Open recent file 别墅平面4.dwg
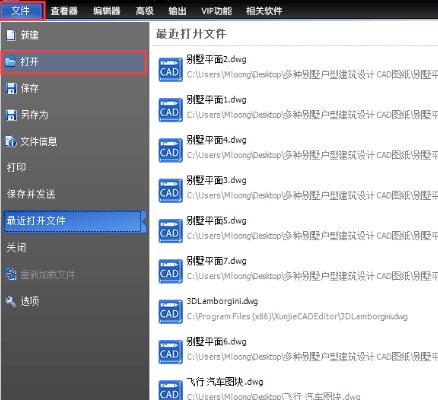This screenshot has width=438, height=400. [x=216, y=140]
